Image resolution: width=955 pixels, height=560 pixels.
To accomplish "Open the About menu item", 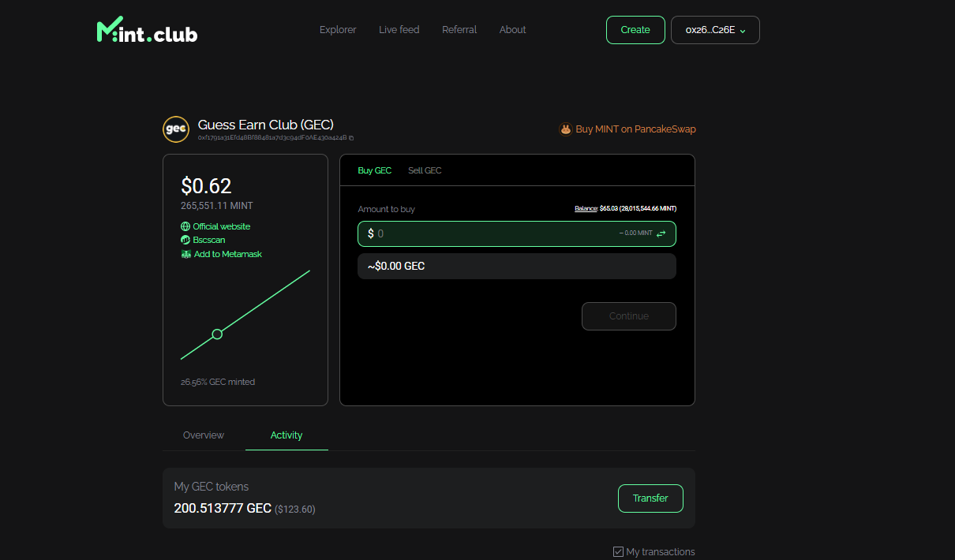I will pos(512,30).
